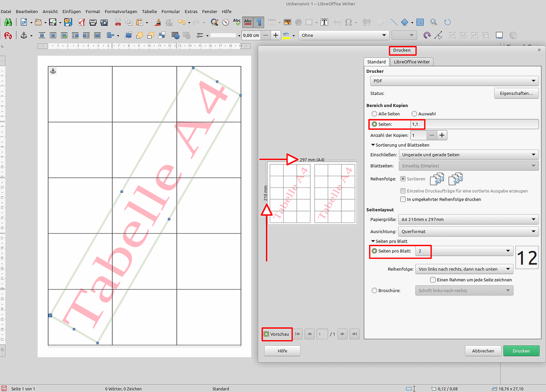The image size is (546, 392).
Task: Click the green Drucken button
Action: pyautogui.click(x=521, y=351)
